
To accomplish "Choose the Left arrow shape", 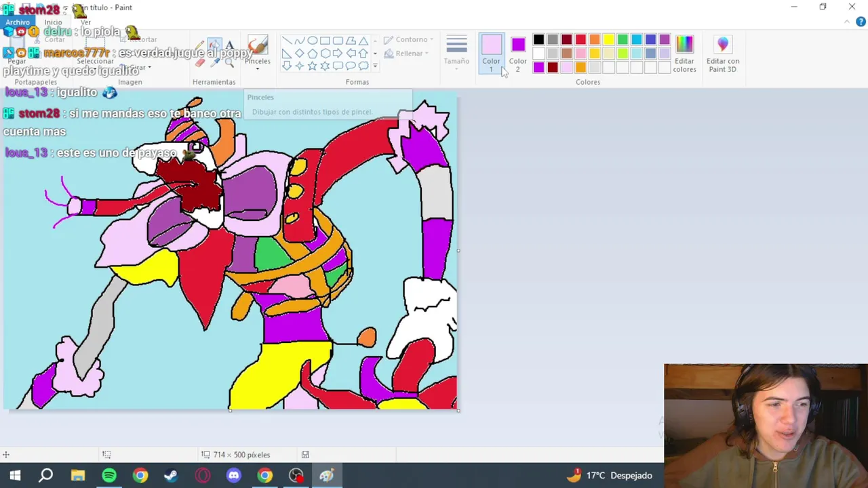I will (x=351, y=54).
